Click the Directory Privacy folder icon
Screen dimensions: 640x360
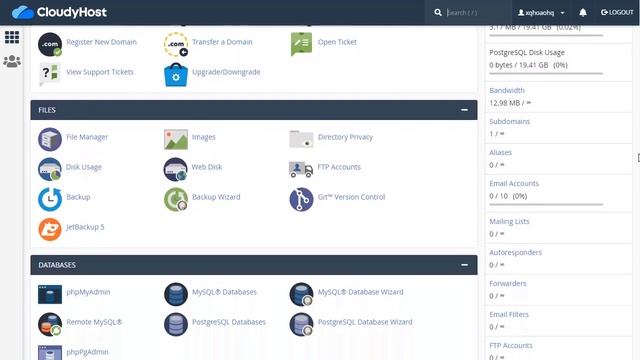pos(301,139)
